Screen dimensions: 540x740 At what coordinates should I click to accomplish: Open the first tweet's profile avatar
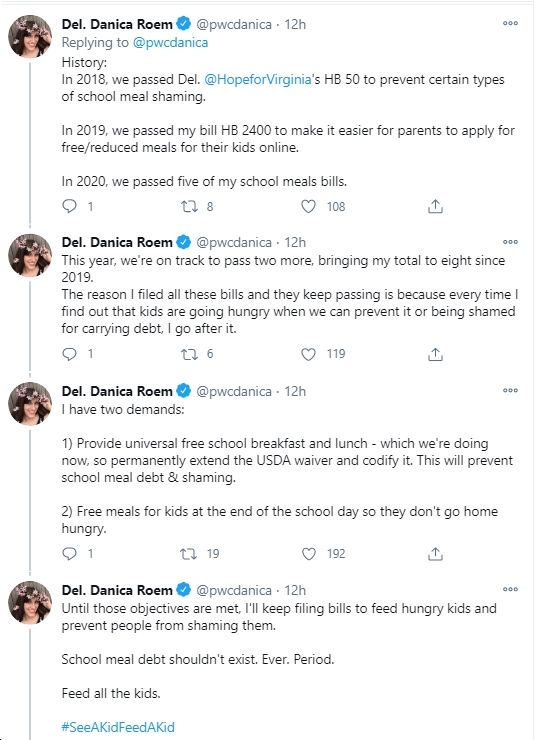[30, 36]
